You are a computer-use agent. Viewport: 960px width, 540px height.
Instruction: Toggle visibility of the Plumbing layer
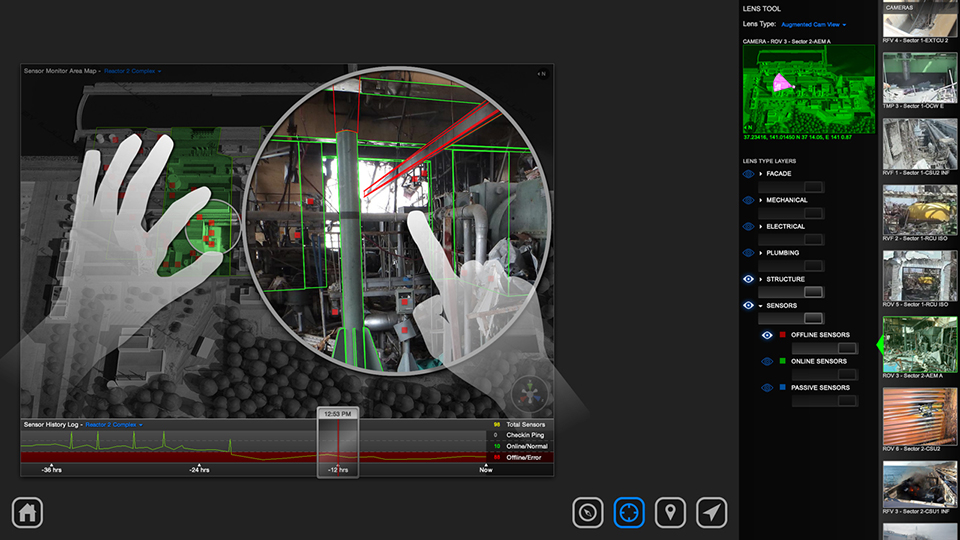(748, 253)
